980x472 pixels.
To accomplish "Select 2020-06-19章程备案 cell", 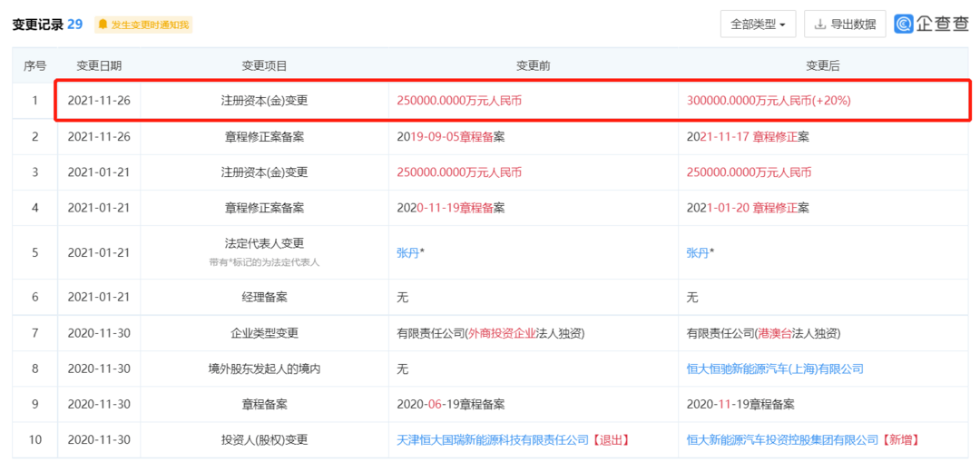I will pyautogui.click(x=451, y=405).
